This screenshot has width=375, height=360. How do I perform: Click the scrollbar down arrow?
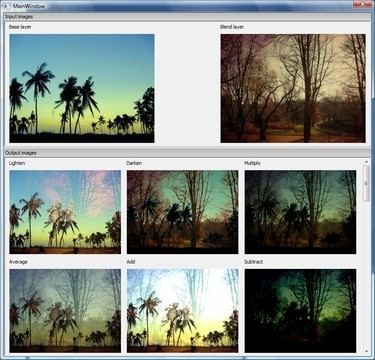366,351
